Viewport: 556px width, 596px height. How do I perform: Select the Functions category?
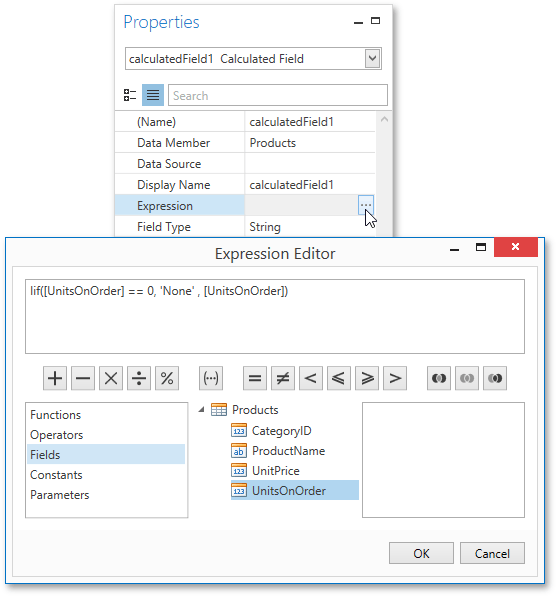click(106, 415)
